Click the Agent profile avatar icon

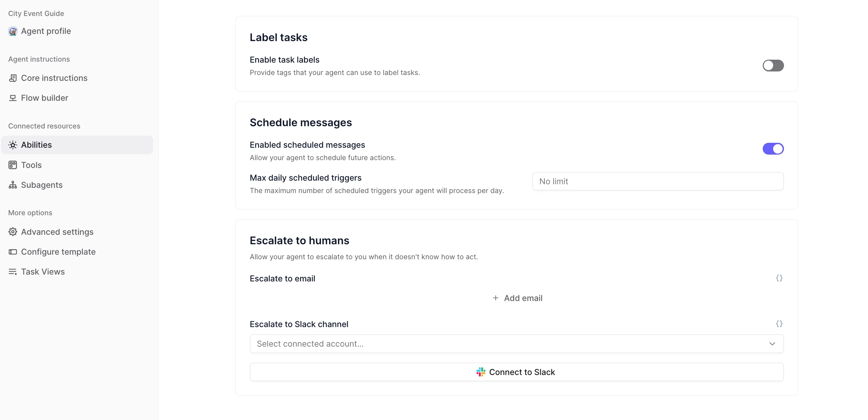coord(13,31)
